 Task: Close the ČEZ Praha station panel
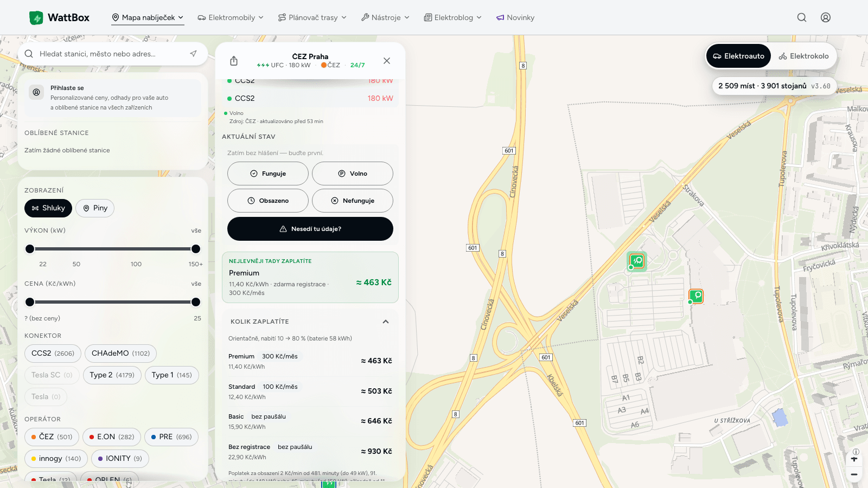[387, 61]
